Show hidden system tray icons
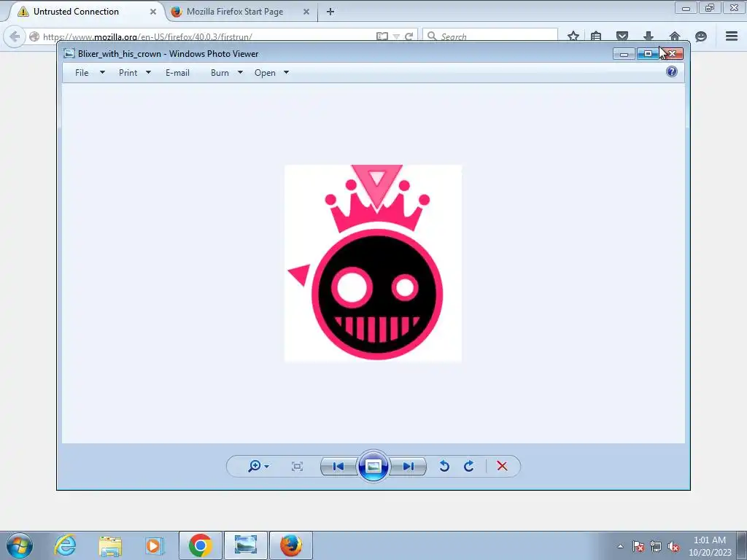The height and width of the screenshot is (560, 747). (620, 546)
